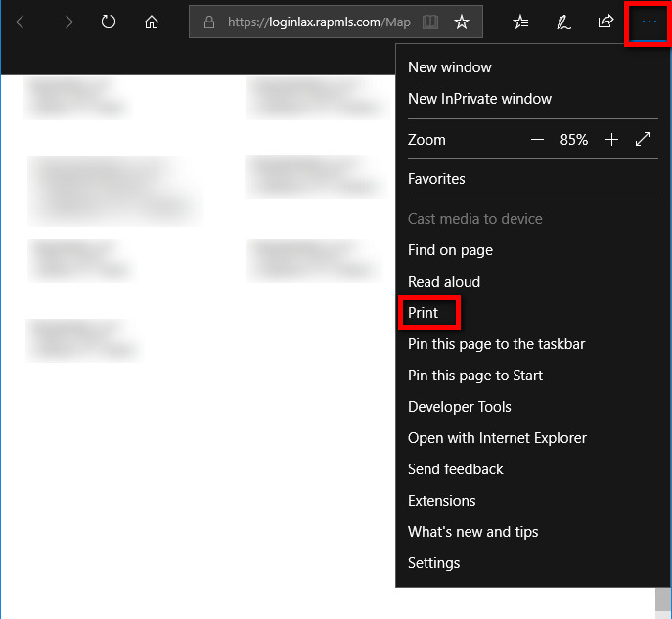Click Add notes pen icon

pos(563,22)
